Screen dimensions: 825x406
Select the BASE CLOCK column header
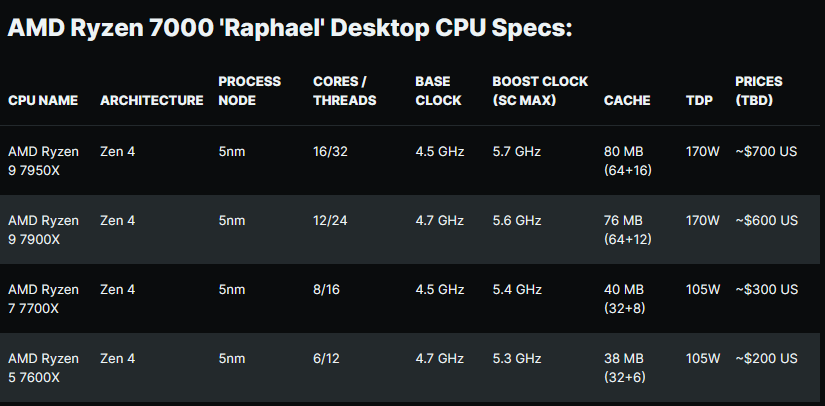pos(438,91)
